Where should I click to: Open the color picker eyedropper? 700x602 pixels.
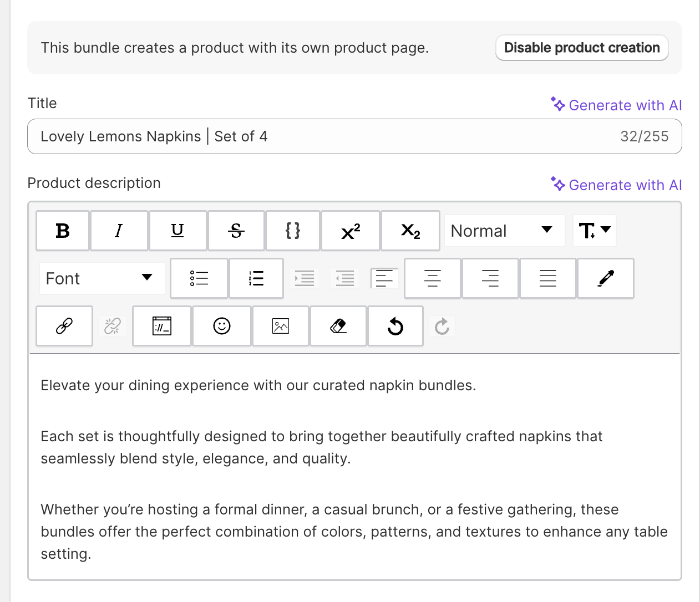click(x=606, y=278)
